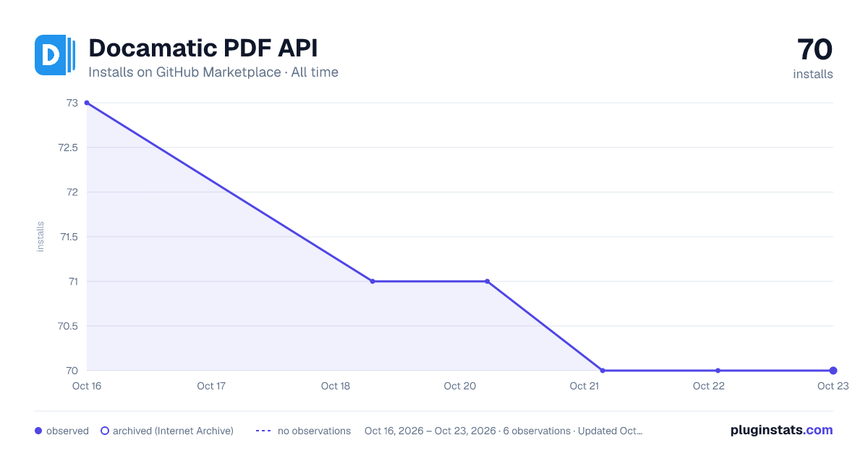The width and height of the screenshot is (868, 456).
Task: Click the vertical installs axis title
Action: tap(41, 237)
